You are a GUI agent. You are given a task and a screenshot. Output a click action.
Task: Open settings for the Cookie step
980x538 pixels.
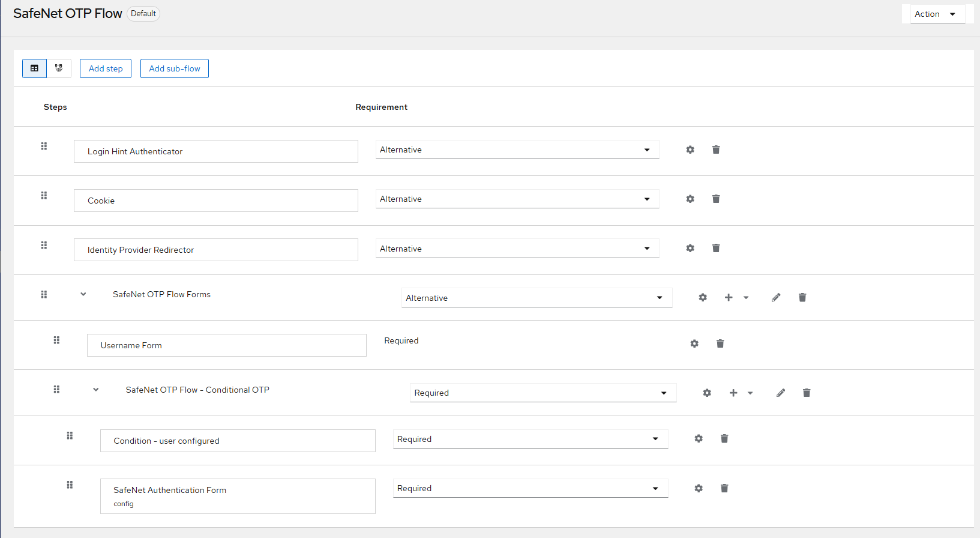pyautogui.click(x=690, y=199)
